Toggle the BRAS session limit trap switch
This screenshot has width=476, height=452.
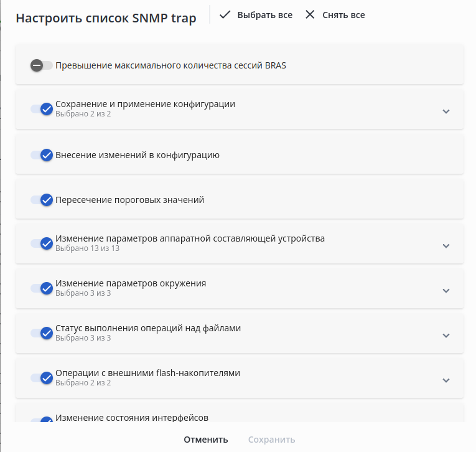41,65
